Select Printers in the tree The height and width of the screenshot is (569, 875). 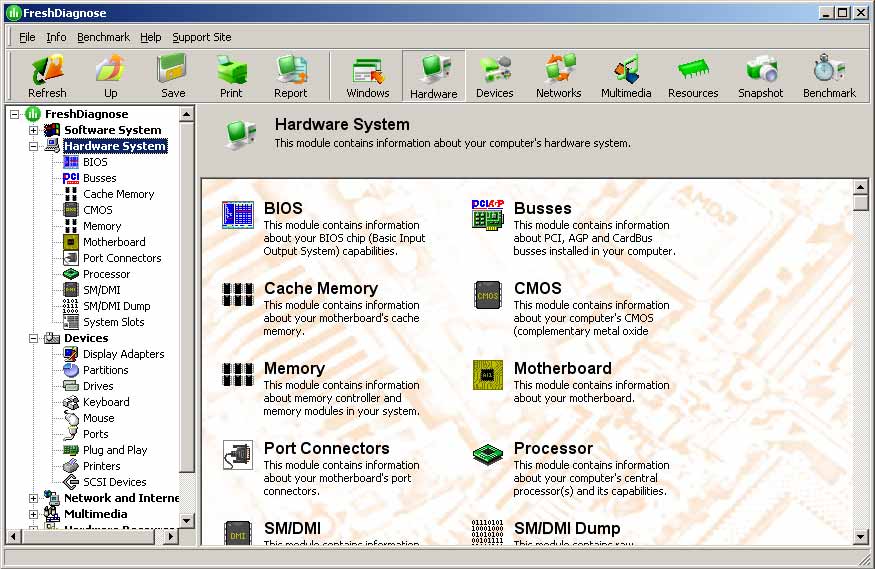click(x=102, y=466)
